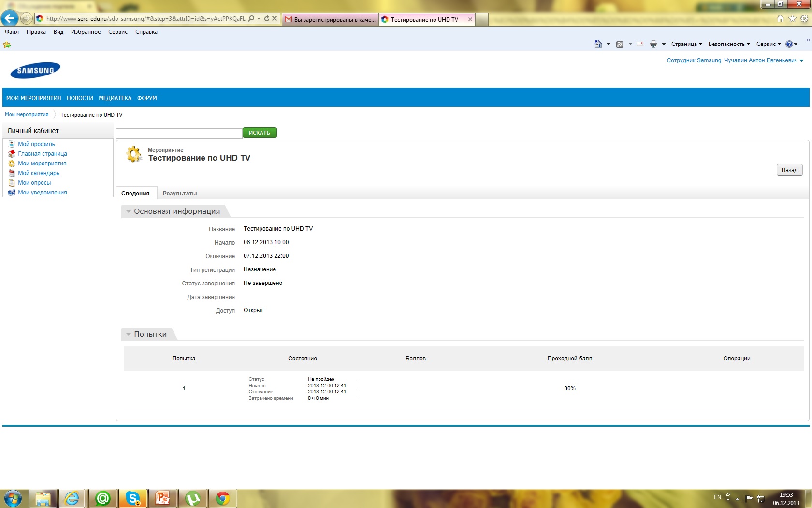
Task: Click the search input field next to ИСКАТЬ
Action: coord(179,134)
